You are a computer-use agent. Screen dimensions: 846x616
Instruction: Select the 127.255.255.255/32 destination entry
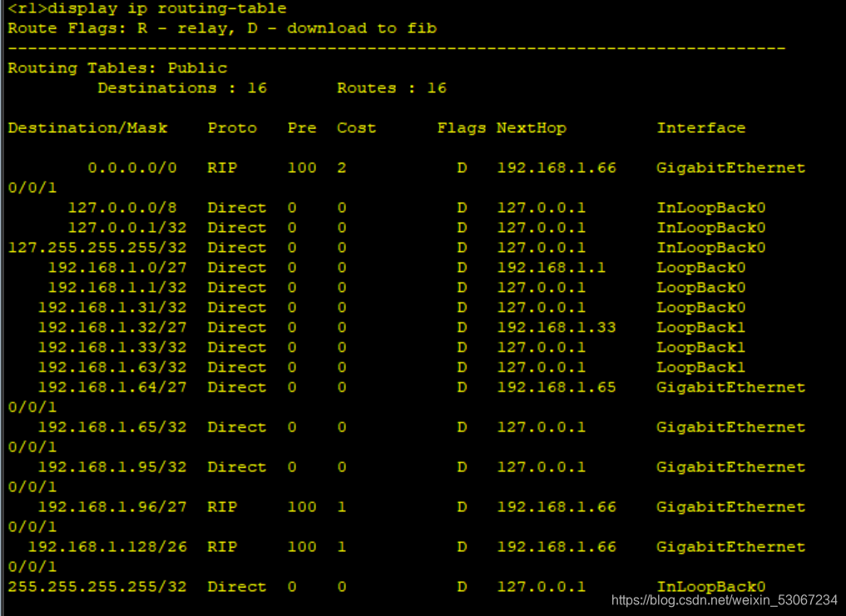pyautogui.click(x=97, y=248)
